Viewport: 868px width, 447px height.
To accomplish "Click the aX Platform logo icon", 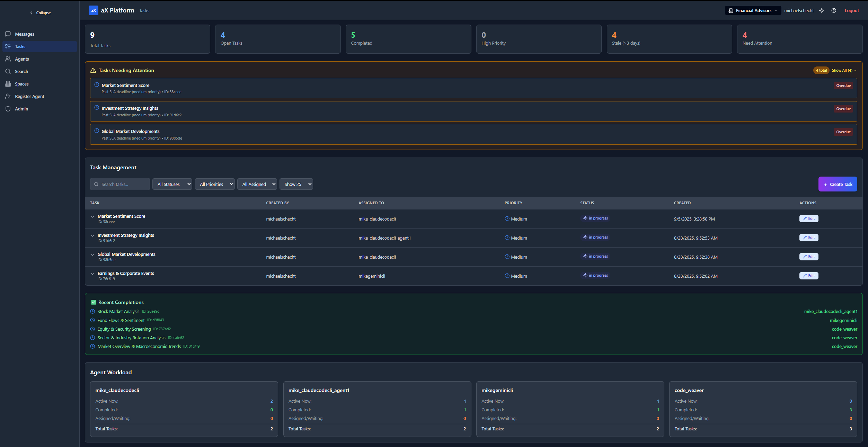I will pyautogui.click(x=93, y=10).
